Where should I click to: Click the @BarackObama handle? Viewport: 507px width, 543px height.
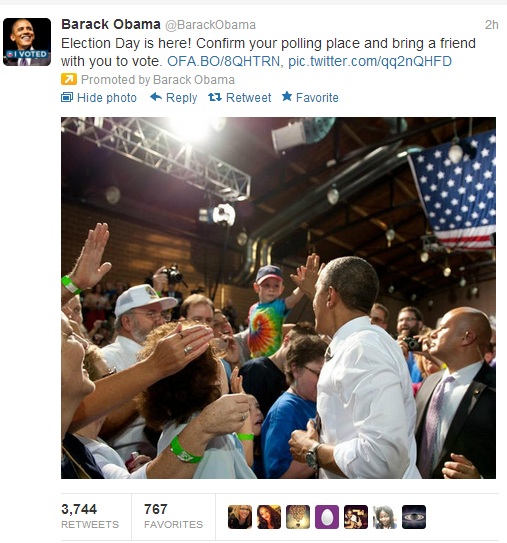210,25
